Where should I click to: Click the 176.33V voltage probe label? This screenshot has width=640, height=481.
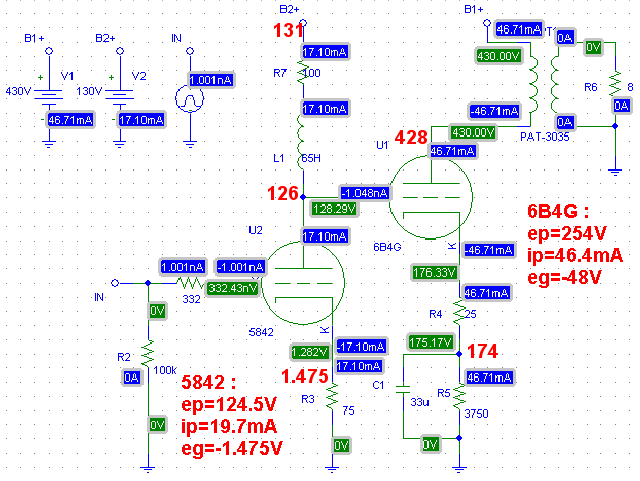tap(435, 271)
